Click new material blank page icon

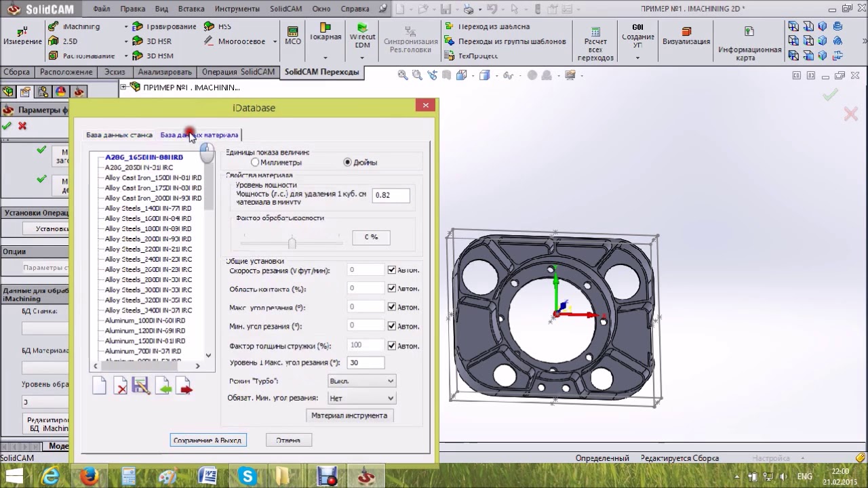pos(99,386)
